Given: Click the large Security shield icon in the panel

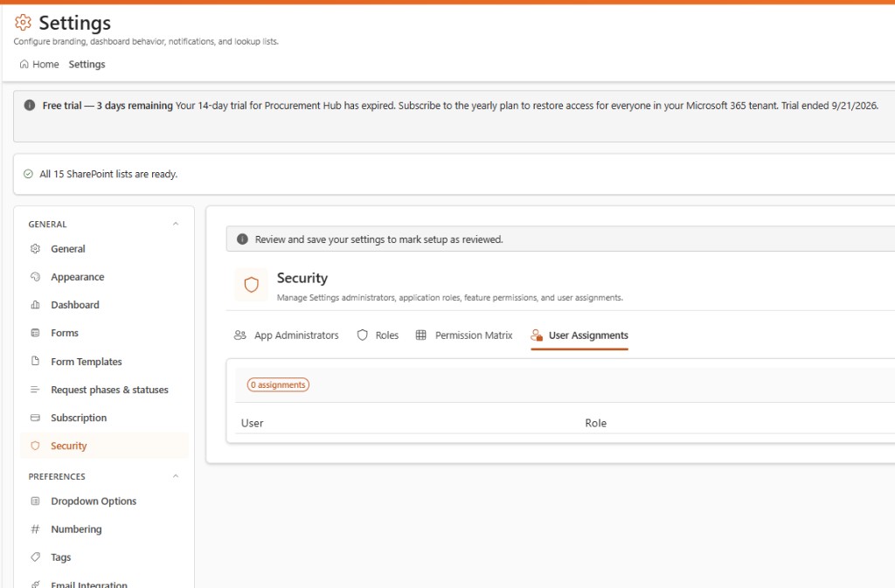Looking at the screenshot, I should point(251,285).
